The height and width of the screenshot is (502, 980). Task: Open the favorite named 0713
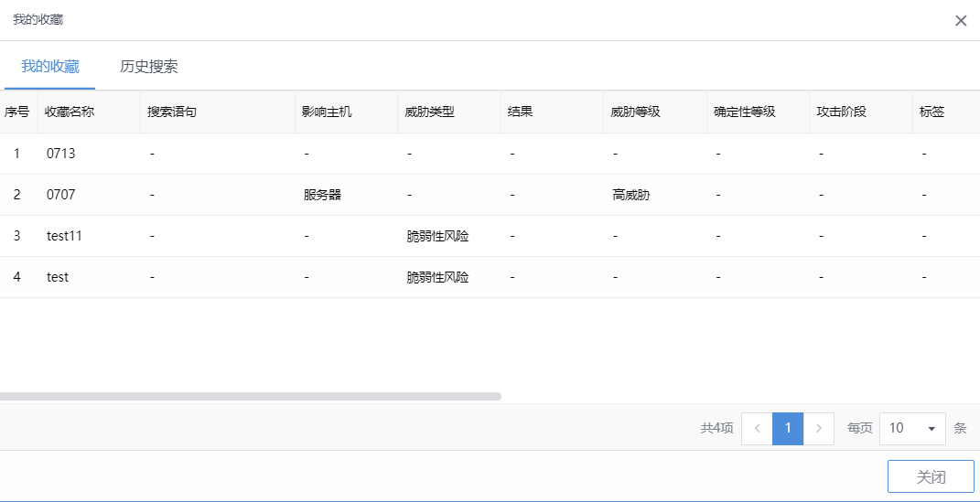(x=61, y=154)
